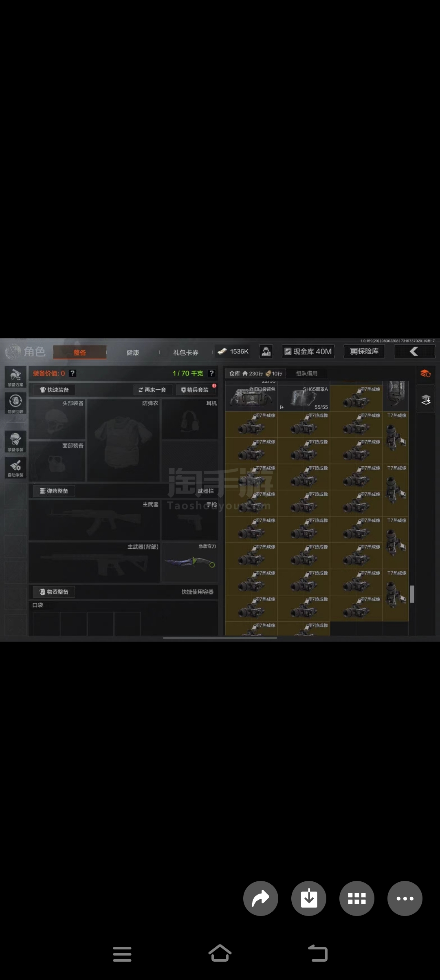
Task: Tap the 武器栏 label
Action: pos(206,491)
